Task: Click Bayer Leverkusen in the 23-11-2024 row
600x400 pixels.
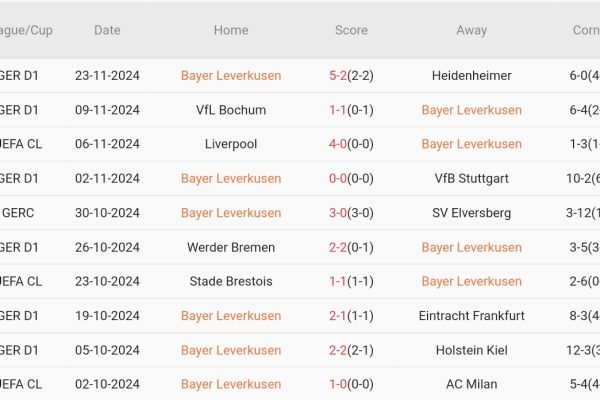Action: (x=231, y=75)
